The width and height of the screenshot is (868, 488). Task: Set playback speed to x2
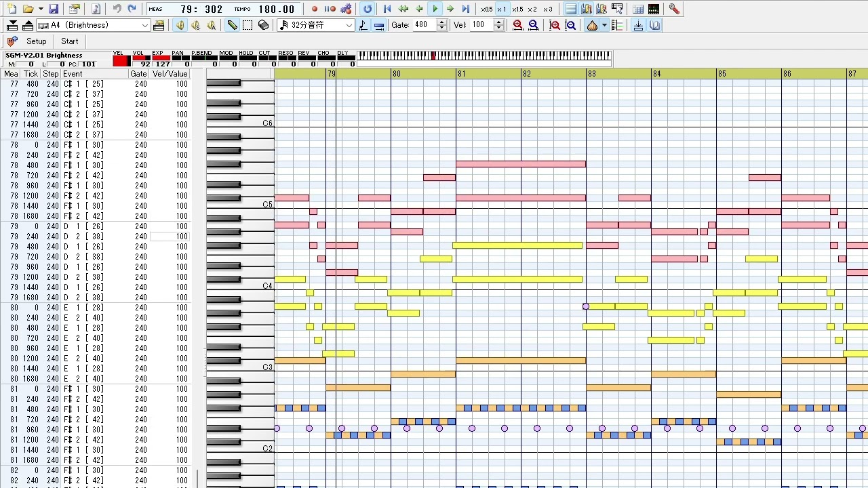tap(532, 9)
